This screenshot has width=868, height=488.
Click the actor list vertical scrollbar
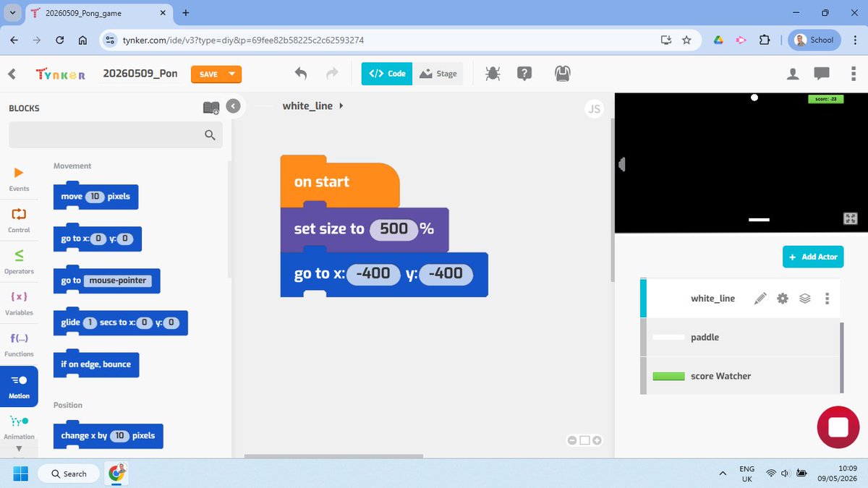click(x=841, y=356)
